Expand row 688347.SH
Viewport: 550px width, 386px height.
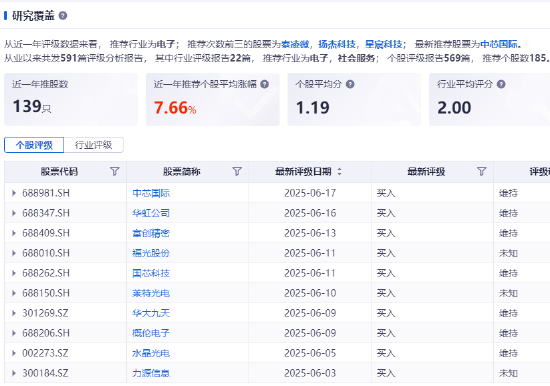(14, 213)
